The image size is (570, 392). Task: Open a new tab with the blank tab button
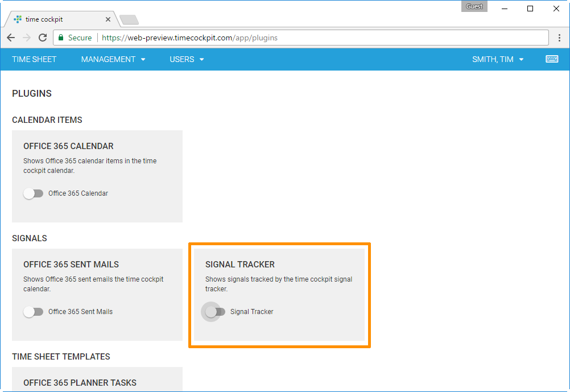pyautogui.click(x=129, y=20)
